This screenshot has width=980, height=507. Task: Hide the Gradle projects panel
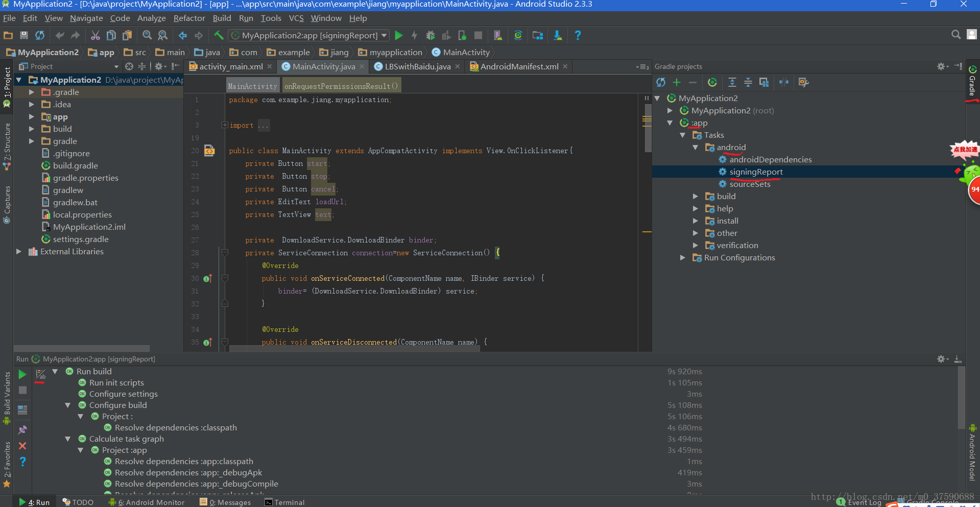[x=958, y=66]
